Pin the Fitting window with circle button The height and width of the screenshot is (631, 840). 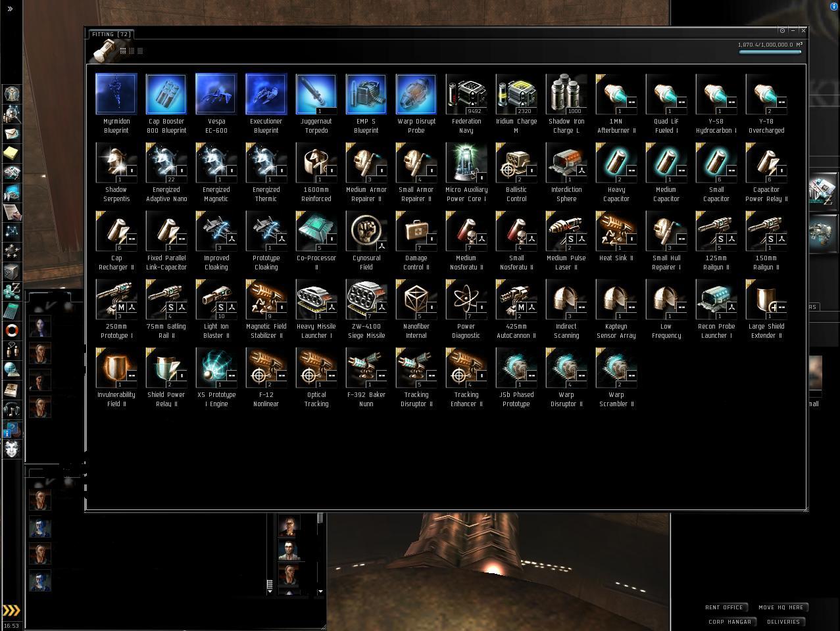tap(782, 30)
